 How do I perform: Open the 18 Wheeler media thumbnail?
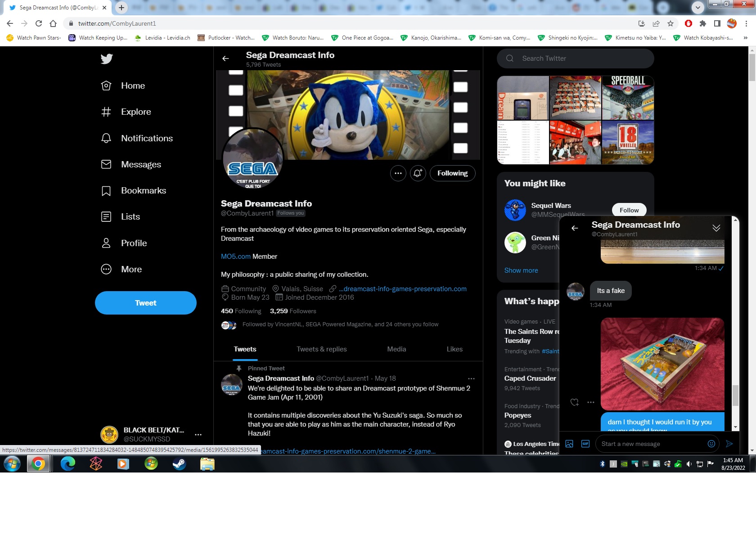(628, 142)
